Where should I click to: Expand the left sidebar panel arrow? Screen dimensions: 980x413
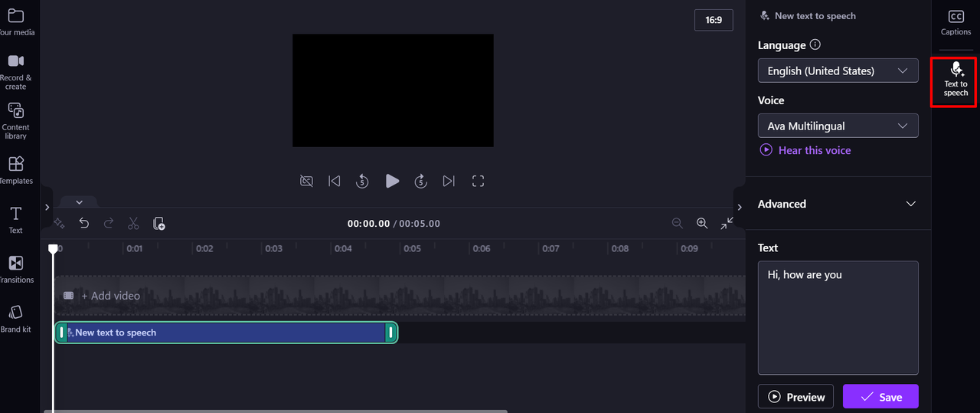click(x=47, y=207)
